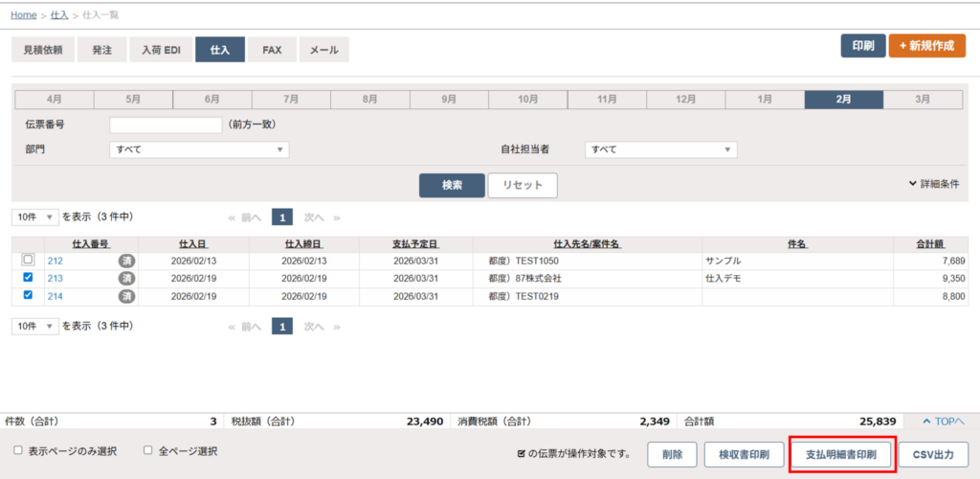Screen dimensions: 980x479
Task: Click the TOP scroll-up arrow link
Action: [943, 421]
